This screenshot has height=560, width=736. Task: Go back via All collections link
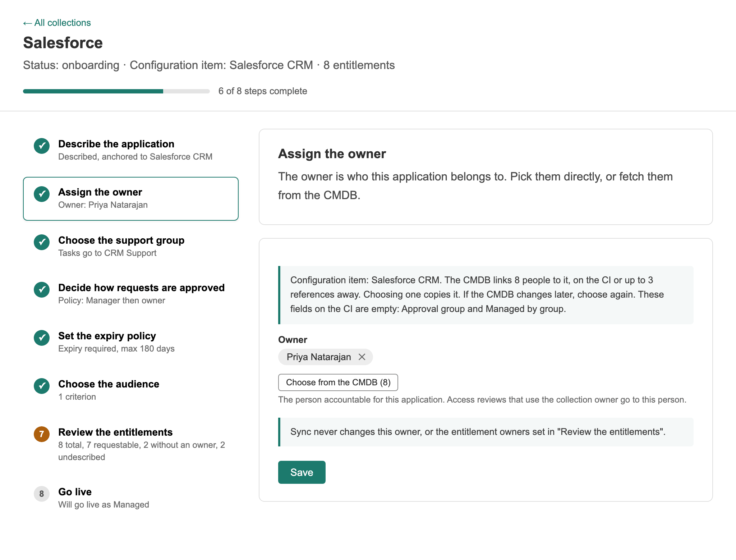coord(57,23)
